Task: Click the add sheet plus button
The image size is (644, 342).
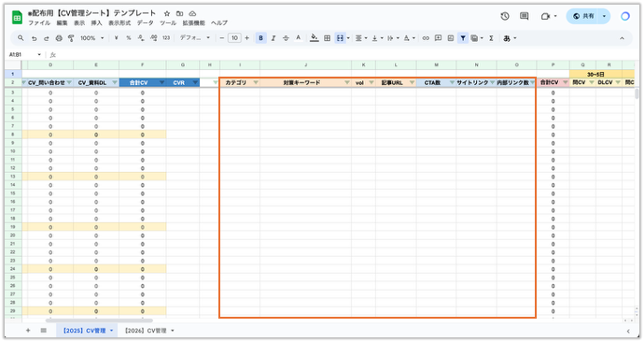Action: tap(28, 331)
